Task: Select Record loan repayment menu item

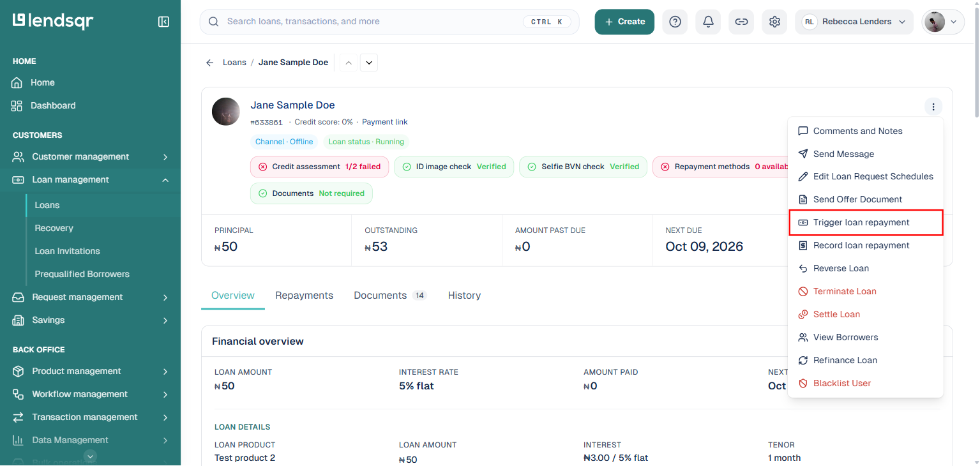Action: (x=866, y=245)
